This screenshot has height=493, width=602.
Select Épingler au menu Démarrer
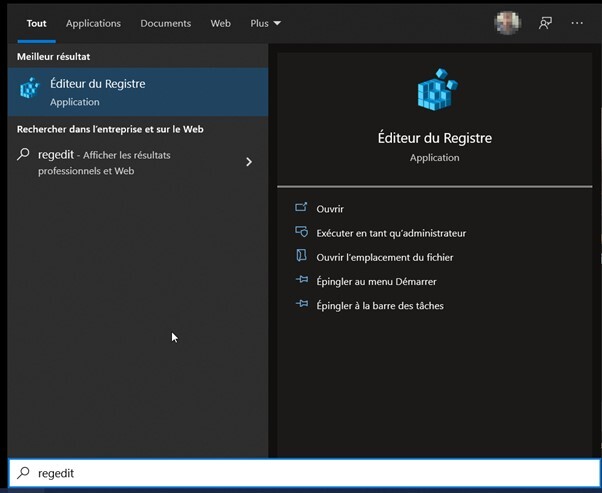point(376,281)
